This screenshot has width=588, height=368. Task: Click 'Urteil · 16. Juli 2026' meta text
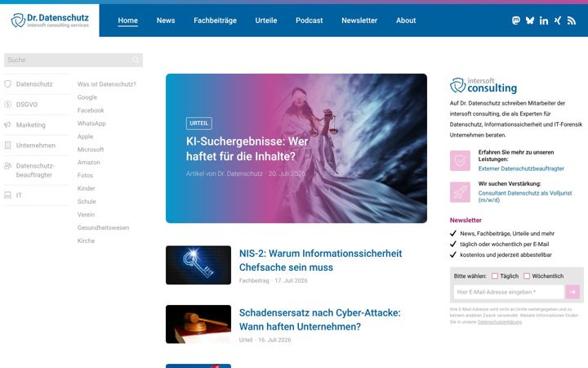[x=265, y=340]
